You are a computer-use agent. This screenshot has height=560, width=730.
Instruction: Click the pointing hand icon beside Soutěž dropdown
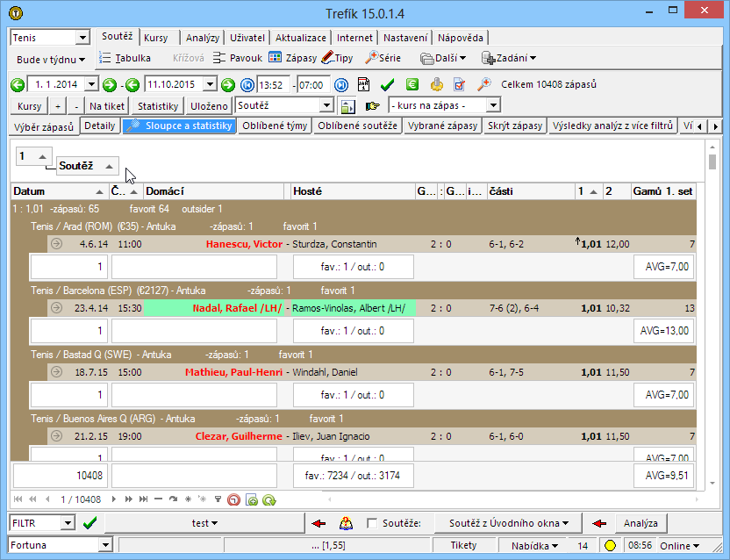point(372,106)
